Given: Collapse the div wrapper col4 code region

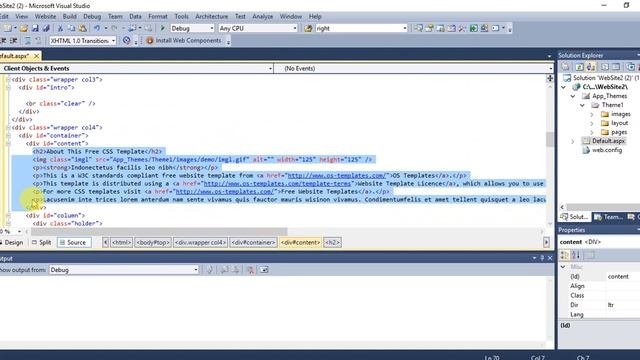Looking at the screenshot, I should tap(8, 127).
